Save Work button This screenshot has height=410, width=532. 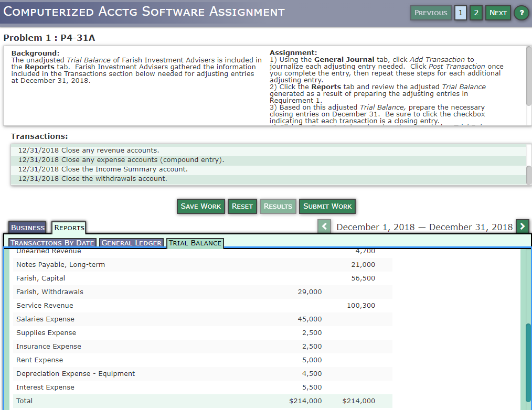coord(201,206)
